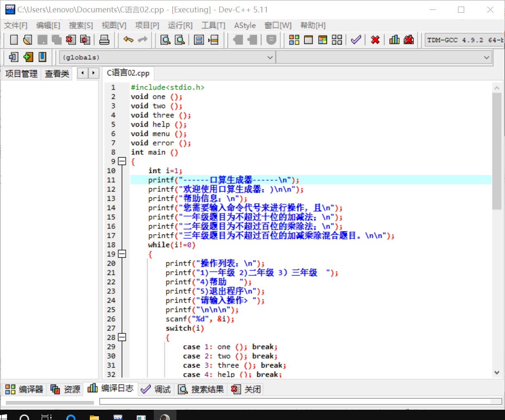
Task: Switch to the 编译日志 bottom tab
Action: pos(110,388)
